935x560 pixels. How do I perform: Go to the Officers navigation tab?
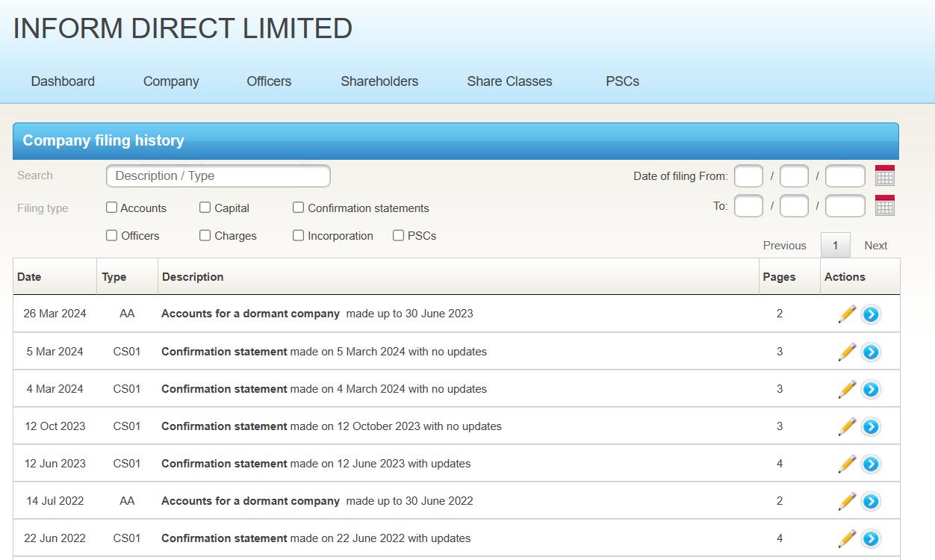point(269,81)
